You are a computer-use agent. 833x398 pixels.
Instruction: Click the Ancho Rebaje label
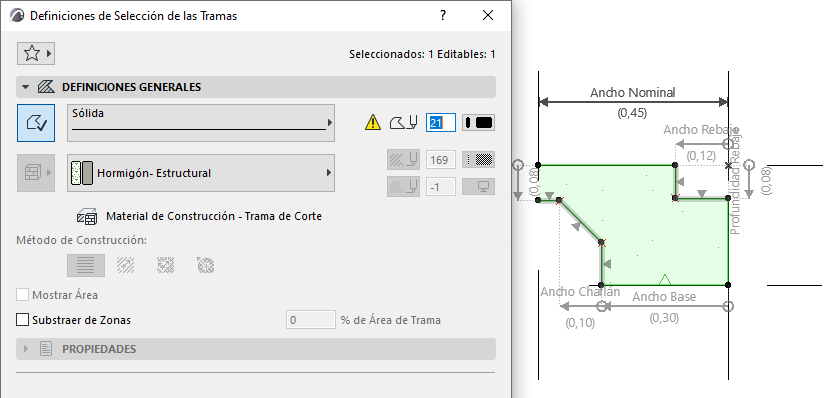pos(701,130)
